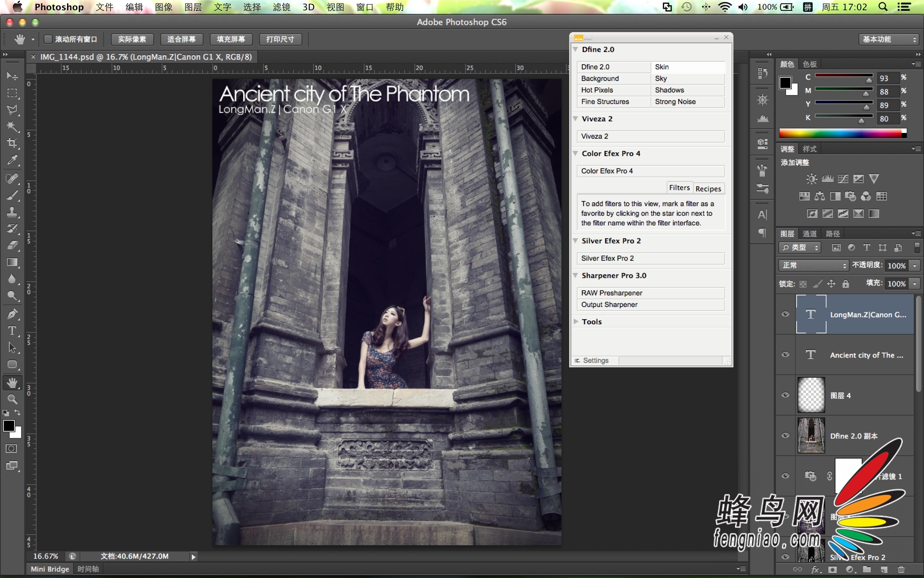
Task: Select the Brush tool
Action: (12, 195)
